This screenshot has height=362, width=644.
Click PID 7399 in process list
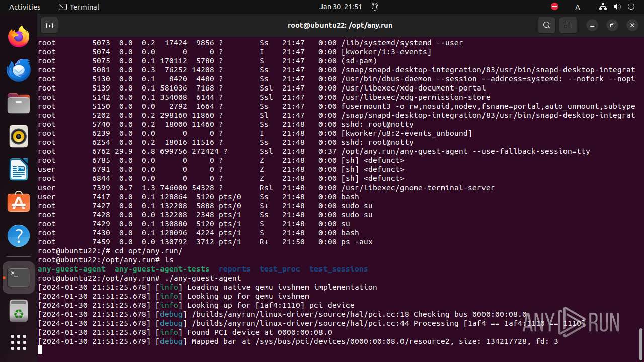coord(101,188)
